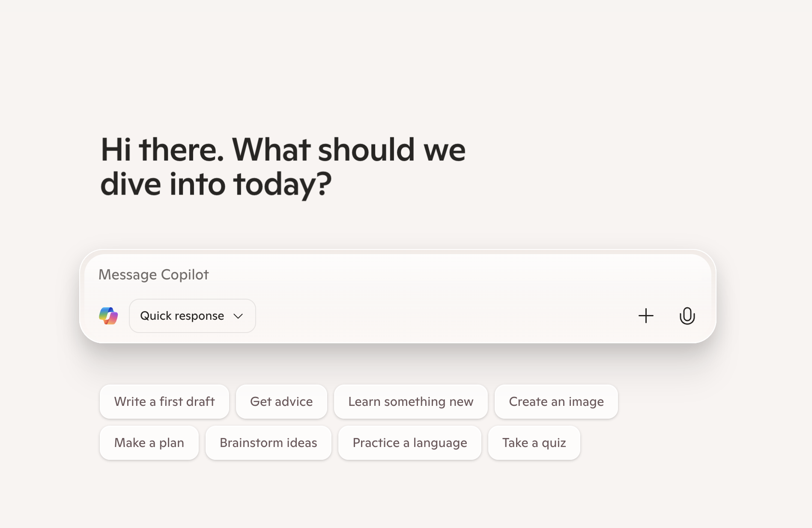The height and width of the screenshot is (528, 812).
Task: Click the chevron arrow beside Quick response
Action: (238, 316)
